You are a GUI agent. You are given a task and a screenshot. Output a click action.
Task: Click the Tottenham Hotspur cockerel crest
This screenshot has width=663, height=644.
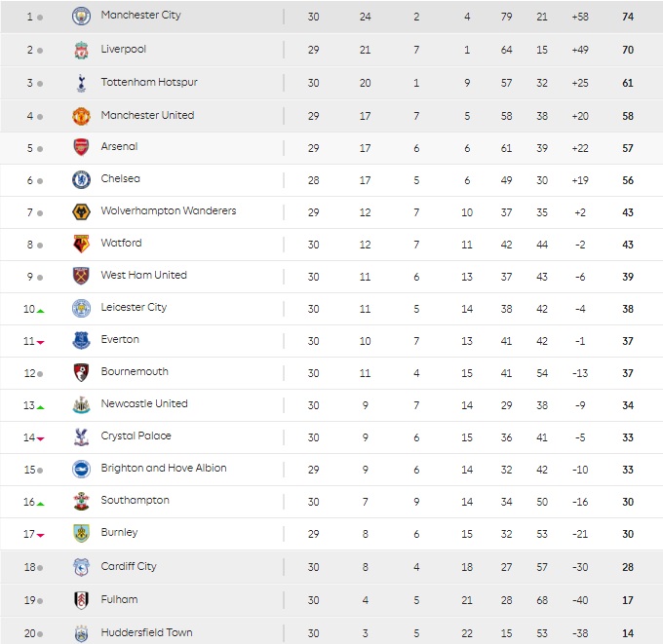[x=81, y=83]
